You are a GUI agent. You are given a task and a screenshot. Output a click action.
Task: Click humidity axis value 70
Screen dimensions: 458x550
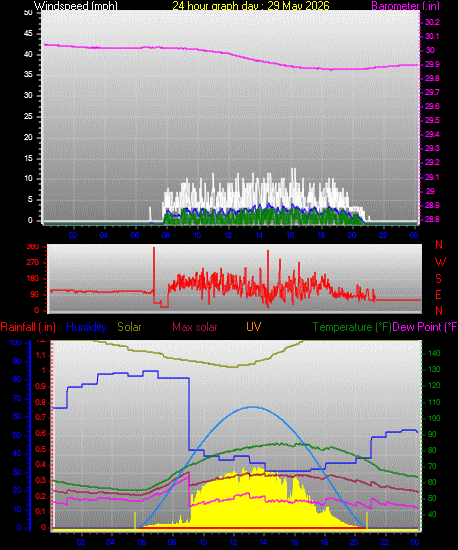pyautogui.click(x=17, y=398)
